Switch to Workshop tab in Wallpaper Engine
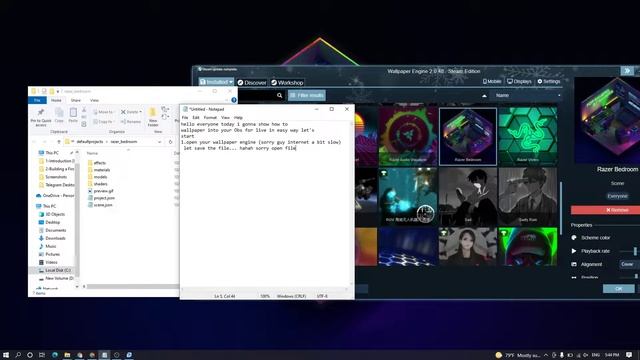 pyautogui.click(x=287, y=82)
